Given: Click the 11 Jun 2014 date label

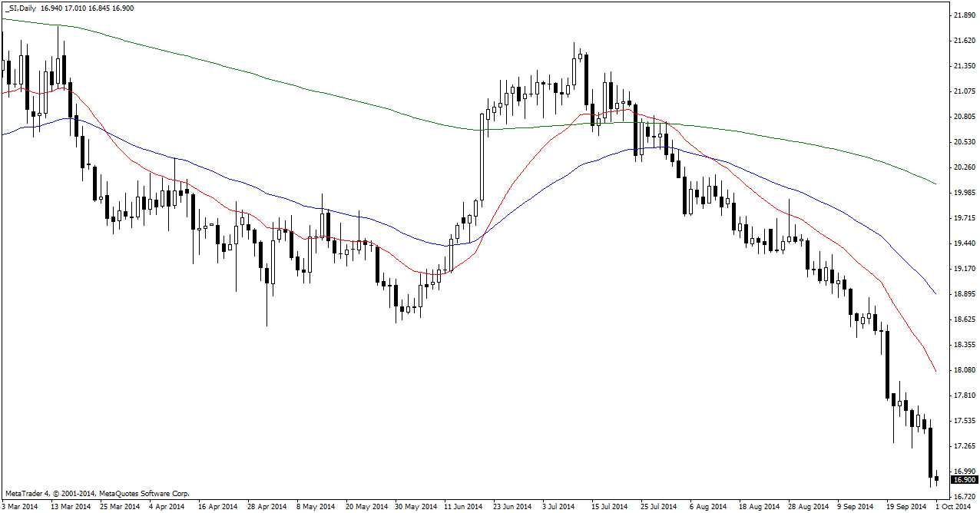Looking at the screenshot, I should [463, 507].
